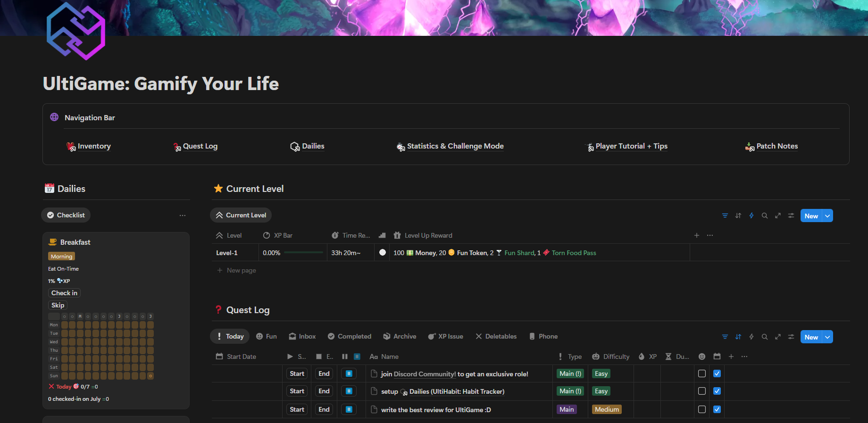Tick the empty checkbox on UltiGame review row
868x423 pixels.
702,409
